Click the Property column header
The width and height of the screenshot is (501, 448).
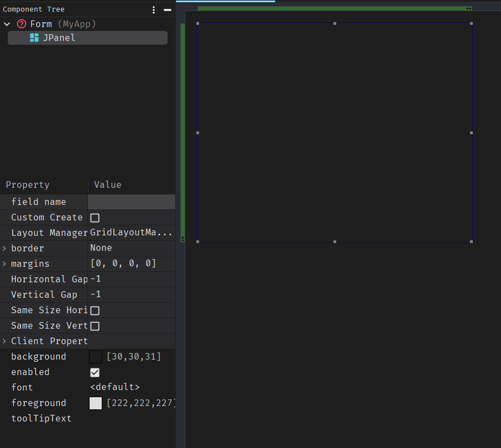(28, 185)
